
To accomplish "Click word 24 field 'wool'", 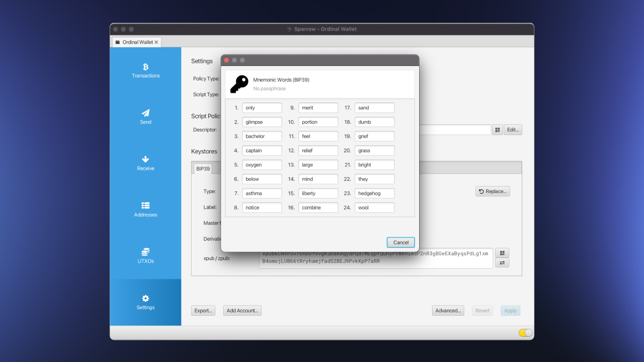I will pyautogui.click(x=375, y=208).
